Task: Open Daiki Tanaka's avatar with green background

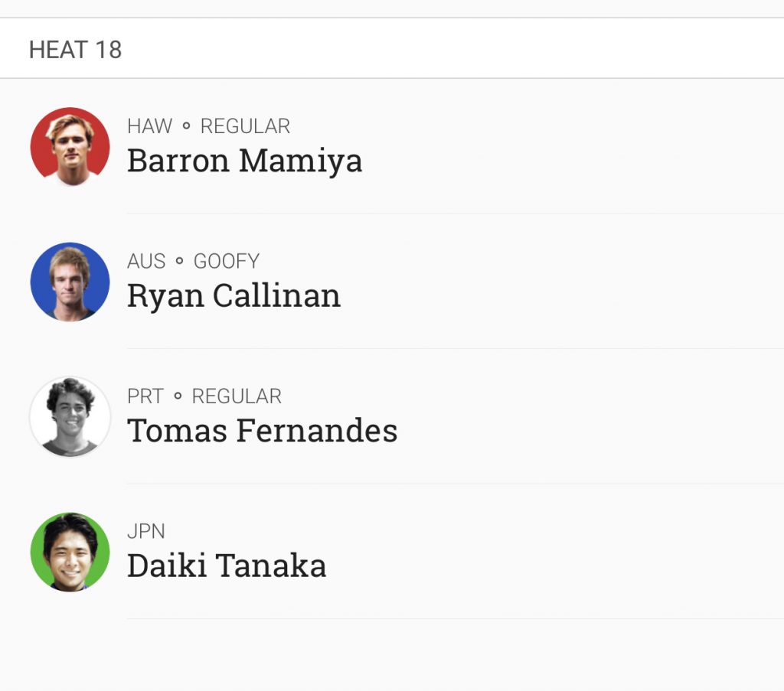Action: [70, 552]
